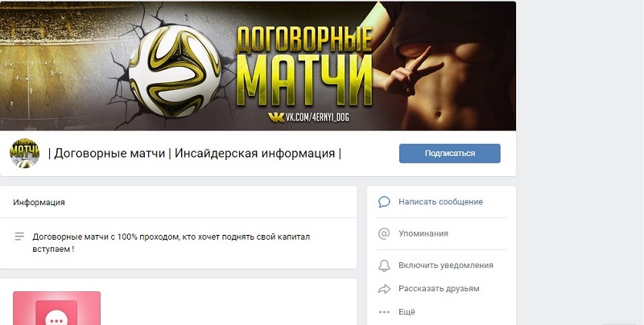Select Упоминания menu entry
This screenshot has height=325, width=644.
[423, 233]
